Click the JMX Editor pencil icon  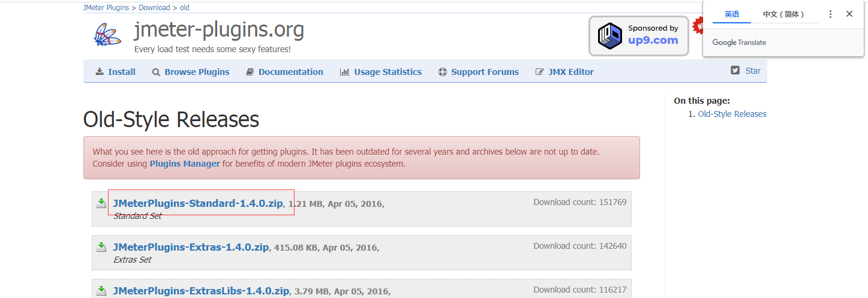pos(540,72)
